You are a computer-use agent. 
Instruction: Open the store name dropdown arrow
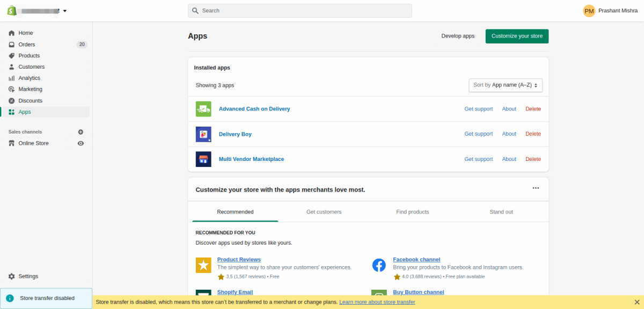point(65,11)
